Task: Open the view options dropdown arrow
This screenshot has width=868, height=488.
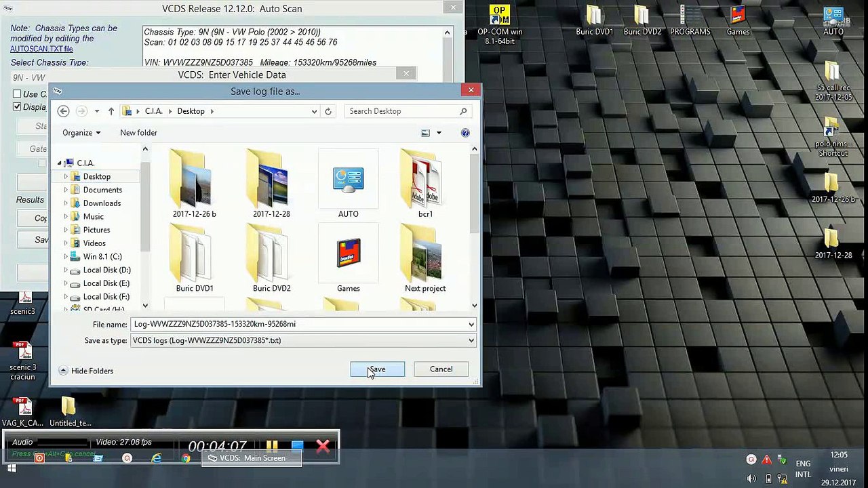Action: pyautogui.click(x=439, y=133)
